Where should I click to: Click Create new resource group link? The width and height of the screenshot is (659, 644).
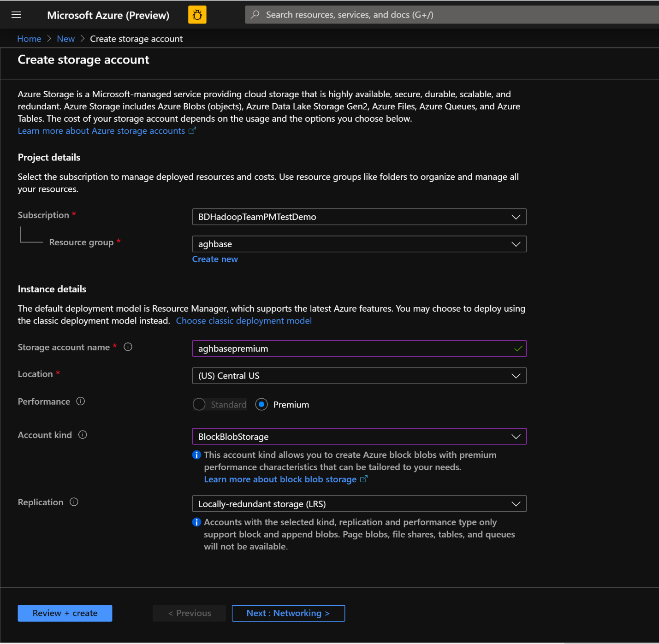[215, 259]
